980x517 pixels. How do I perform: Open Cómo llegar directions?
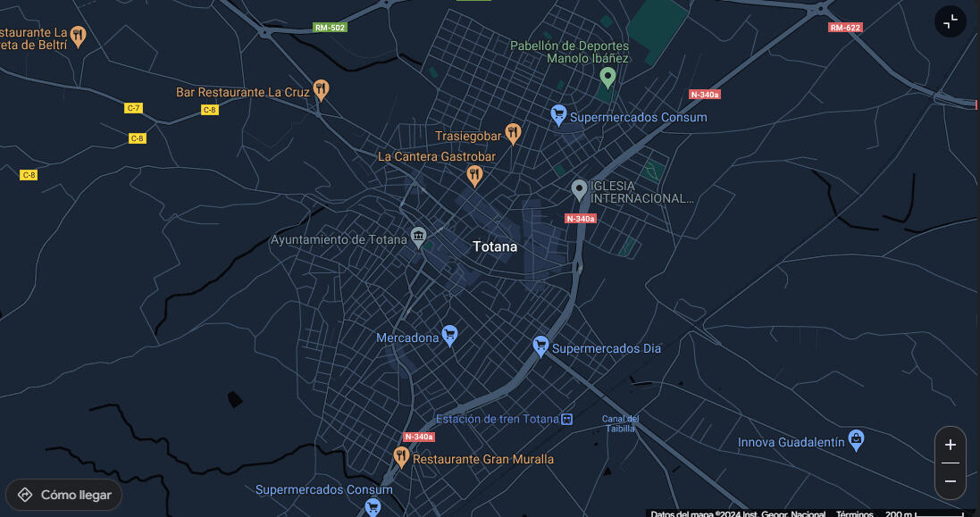tap(63, 496)
